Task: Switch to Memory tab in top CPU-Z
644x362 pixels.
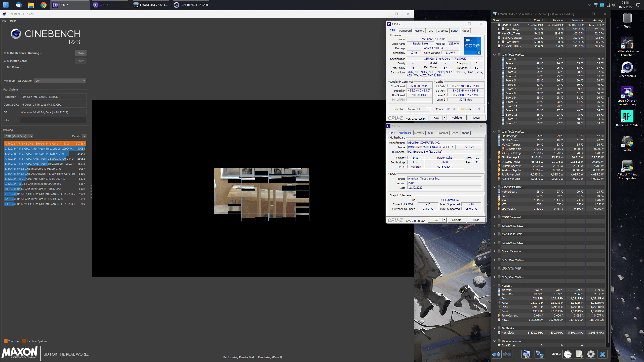Action: pos(419,31)
